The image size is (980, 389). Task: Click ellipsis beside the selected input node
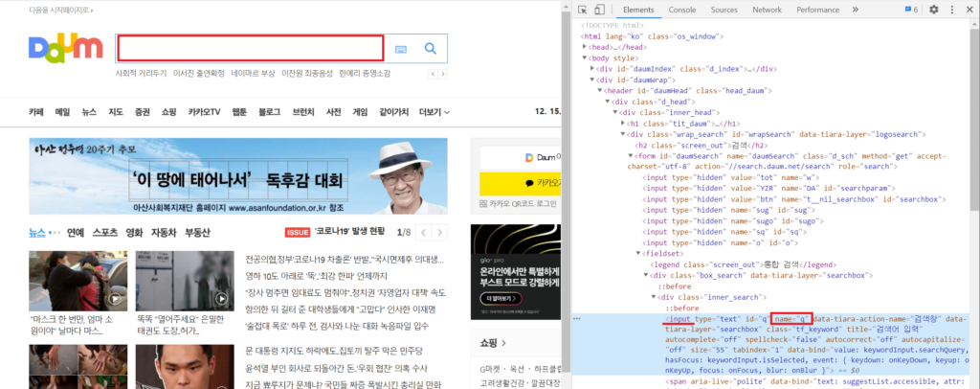pyautogui.click(x=577, y=319)
